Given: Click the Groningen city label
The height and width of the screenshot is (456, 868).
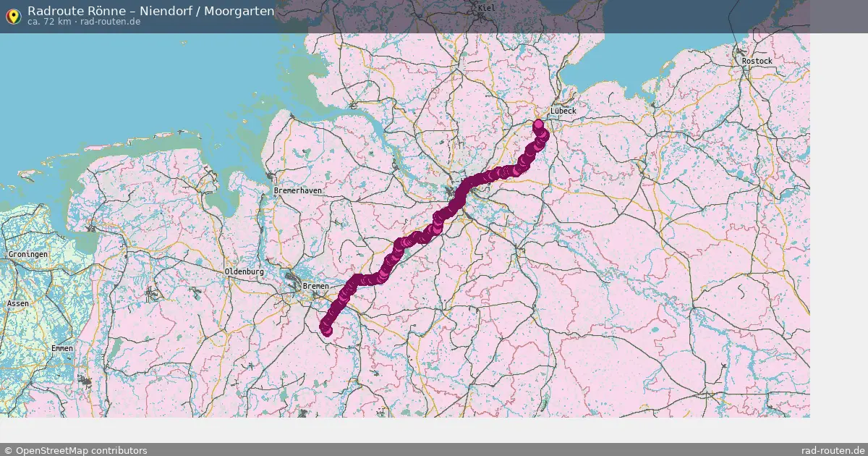Looking at the screenshot, I should [28, 255].
